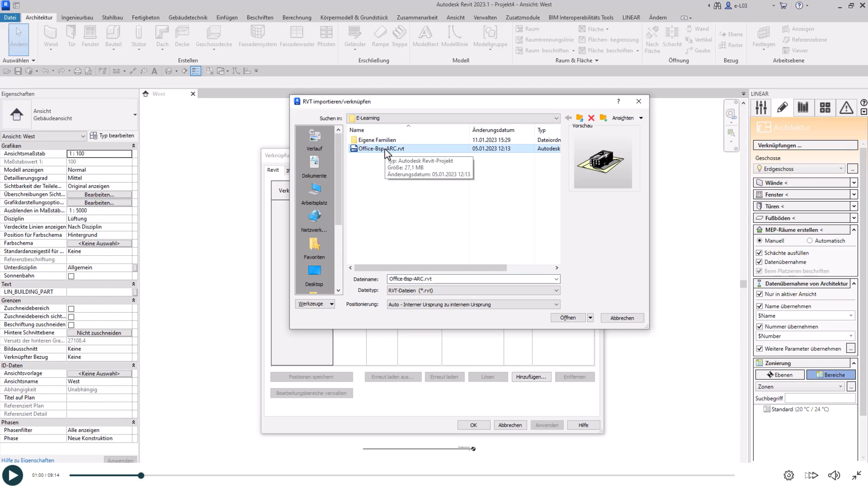Go back with the file dialog arrow icon

point(568,118)
